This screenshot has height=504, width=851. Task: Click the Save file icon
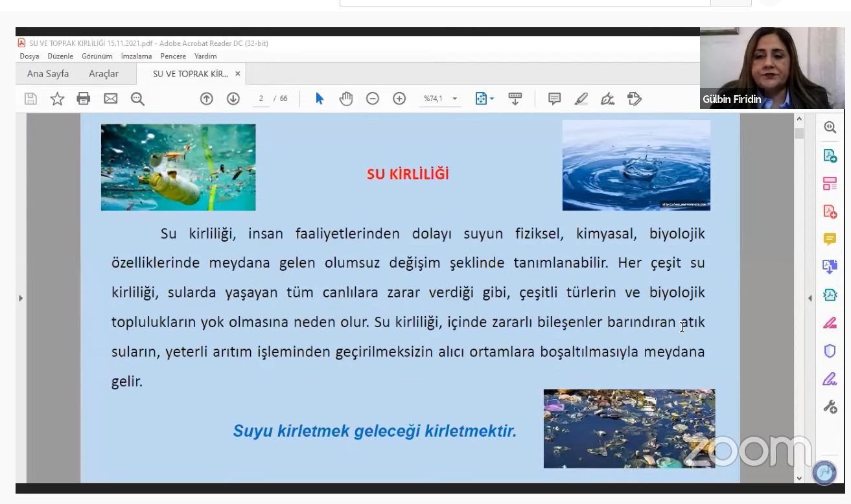pyautogui.click(x=30, y=98)
